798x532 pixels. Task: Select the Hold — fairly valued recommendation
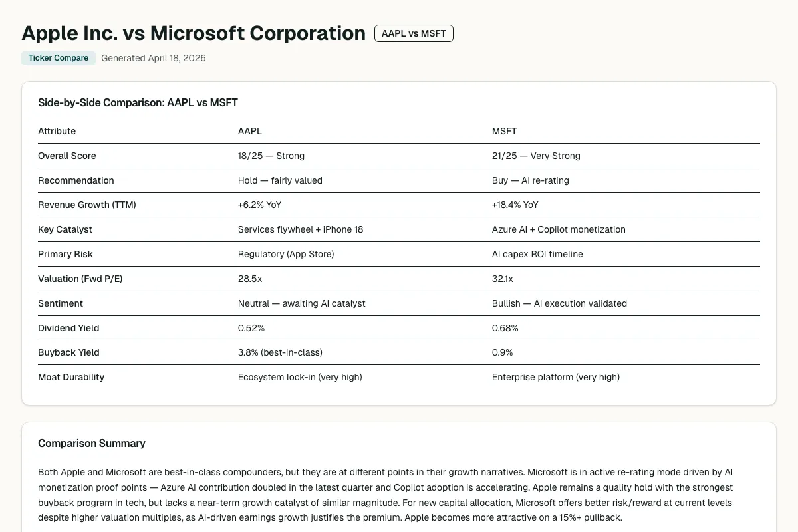click(x=279, y=180)
